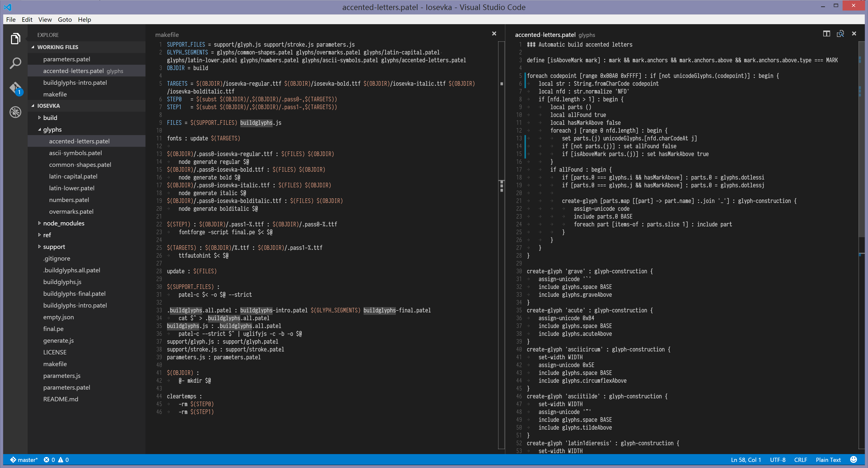Image resolution: width=868 pixels, height=468 pixels.
Task: Open .gitignore file
Action: 87,259
